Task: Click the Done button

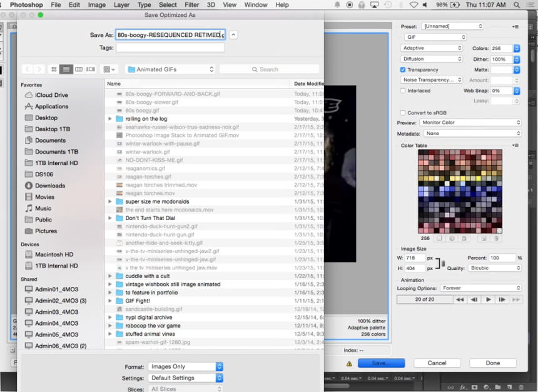Action: (x=493, y=363)
